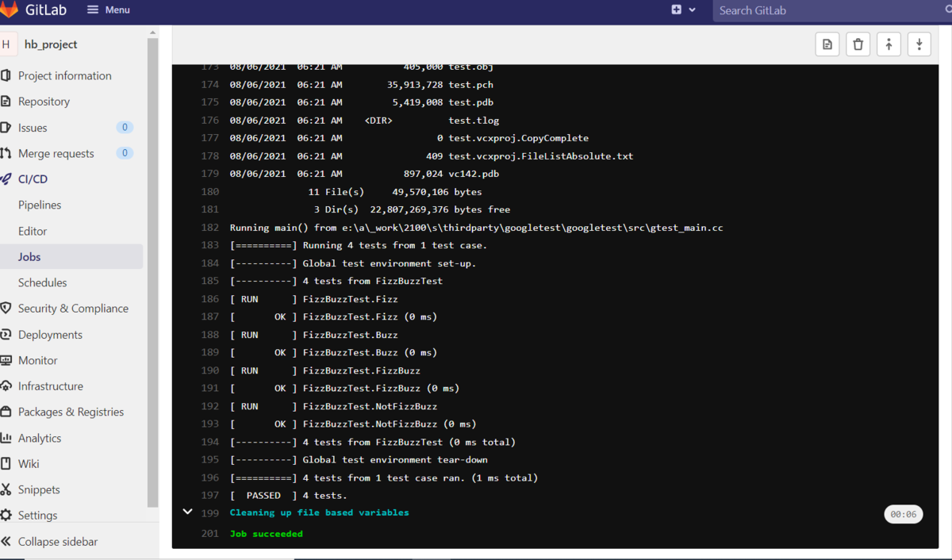
Task: Click the Project information icon
Action: tap(6, 76)
